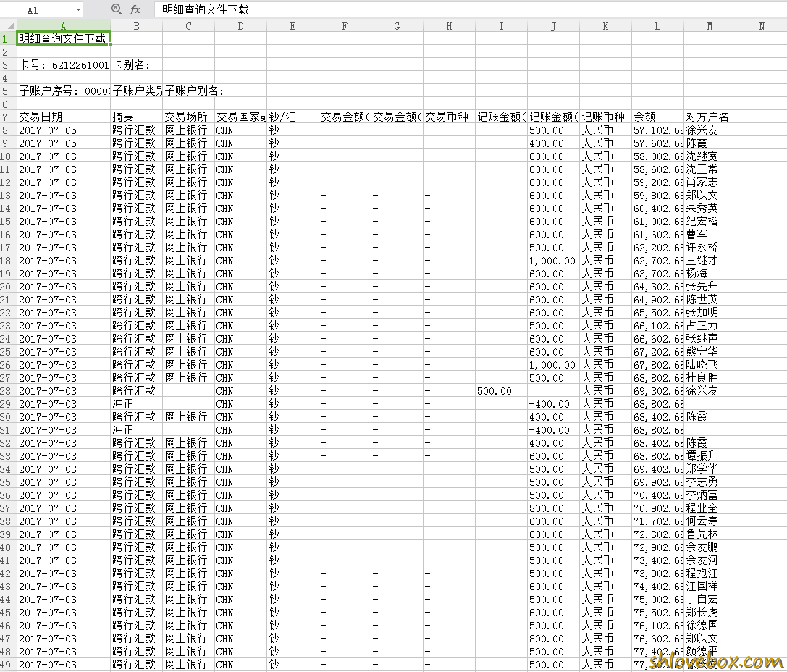The height and width of the screenshot is (672, 787).
Task: Select column D header
Action: tap(240, 26)
